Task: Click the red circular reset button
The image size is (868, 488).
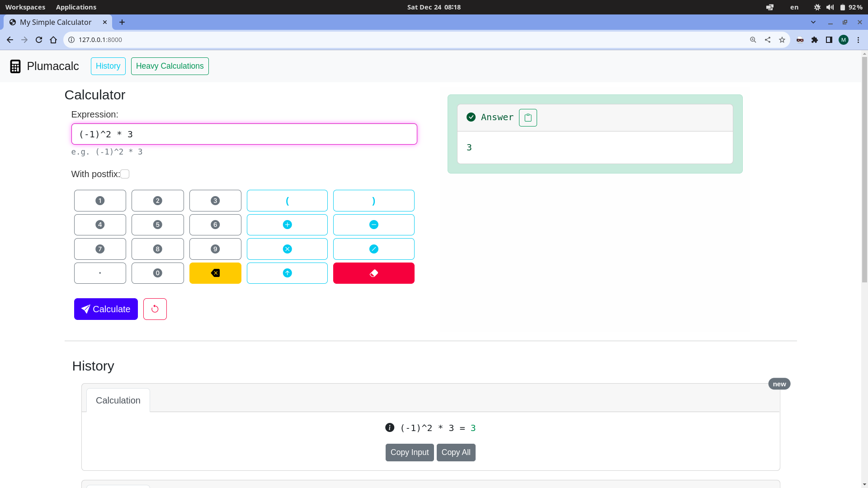Action: pyautogui.click(x=155, y=309)
